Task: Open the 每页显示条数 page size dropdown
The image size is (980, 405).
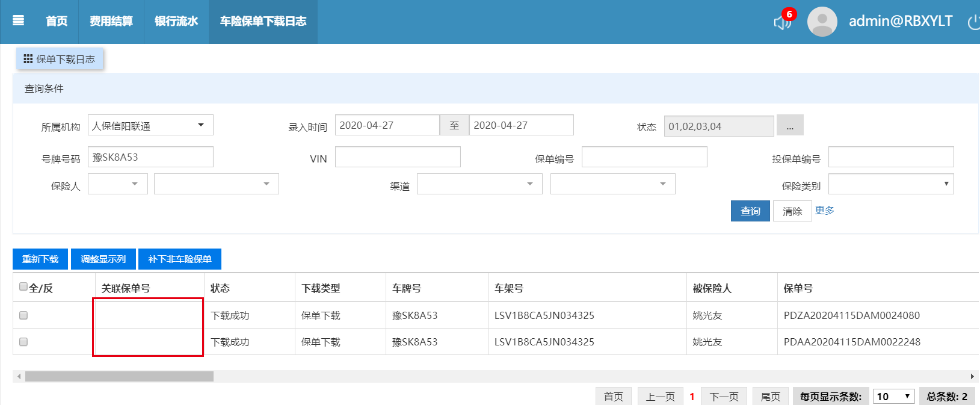Action: [893, 397]
